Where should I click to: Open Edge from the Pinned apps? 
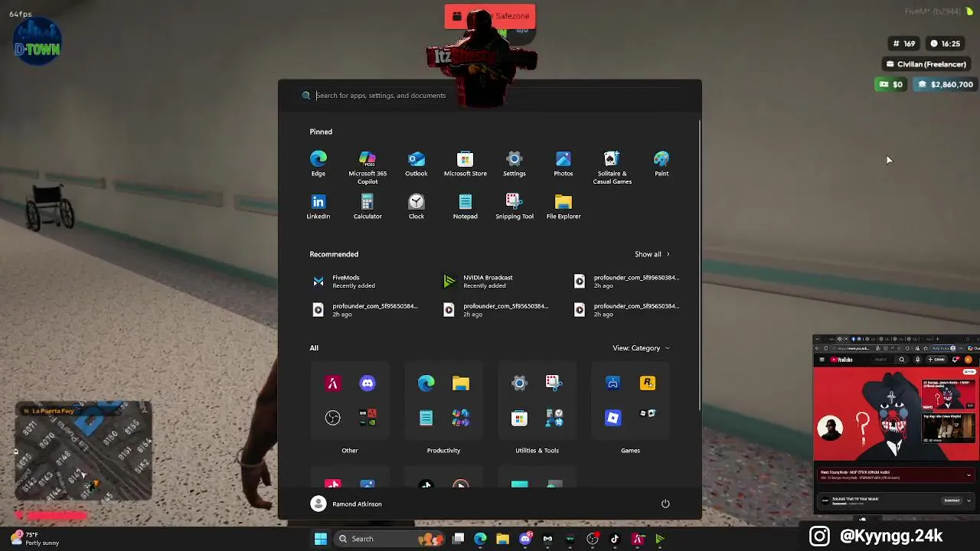coord(318,163)
